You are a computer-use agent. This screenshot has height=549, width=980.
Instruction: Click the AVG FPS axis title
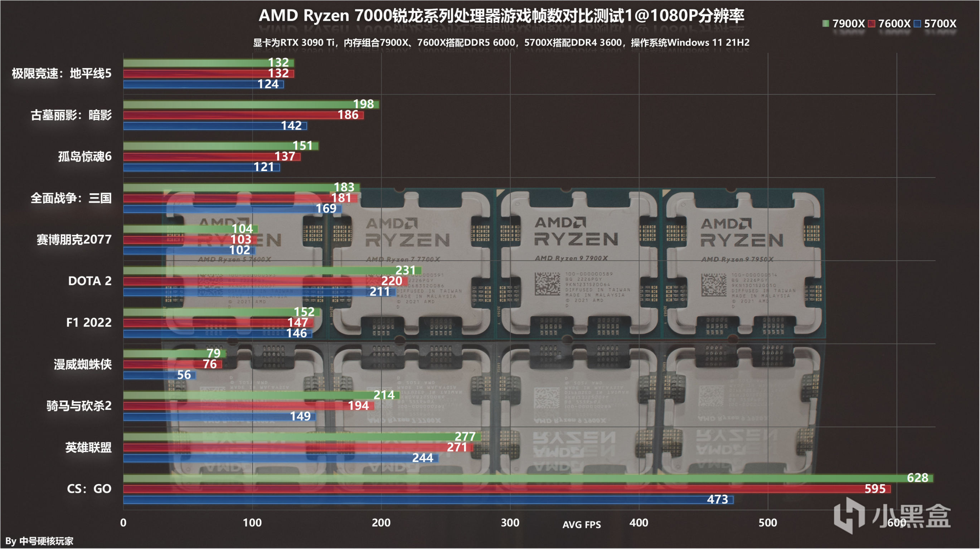[x=582, y=525]
